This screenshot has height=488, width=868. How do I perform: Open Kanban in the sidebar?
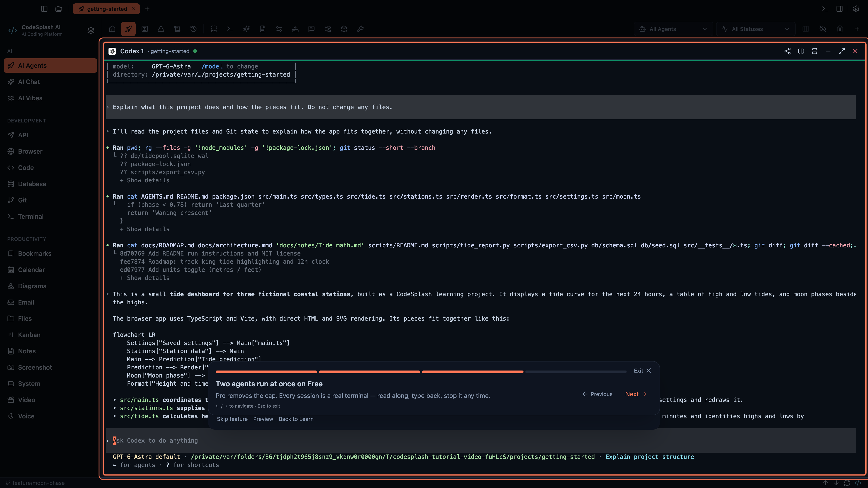pos(51,335)
